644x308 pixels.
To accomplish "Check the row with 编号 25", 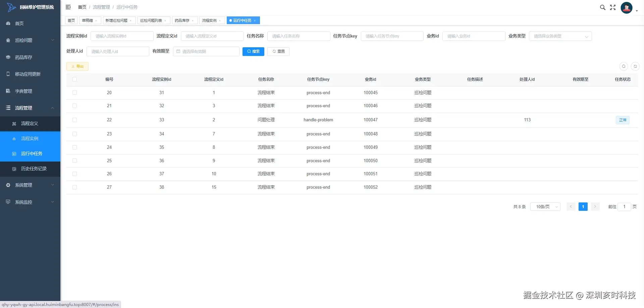I will [x=74, y=161].
